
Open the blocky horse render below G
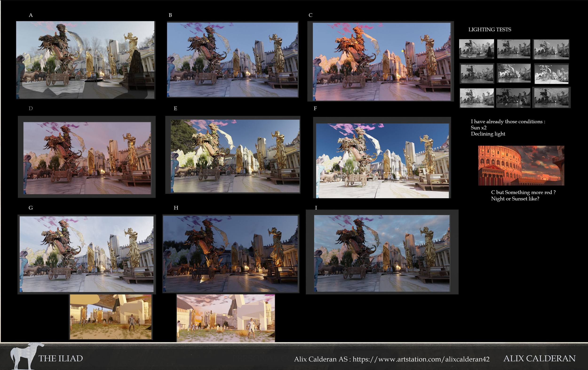(x=111, y=317)
